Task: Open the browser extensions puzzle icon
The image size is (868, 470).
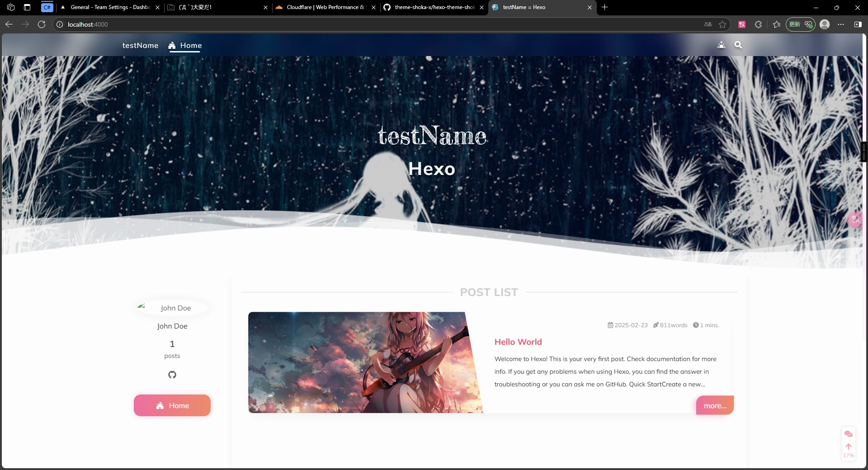Action: click(x=758, y=24)
